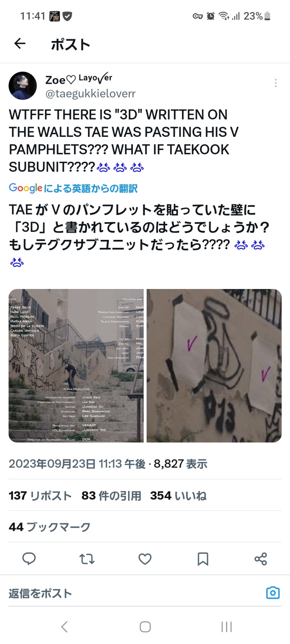
Task: View the 137 リポスト list
Action: (40, 495)
